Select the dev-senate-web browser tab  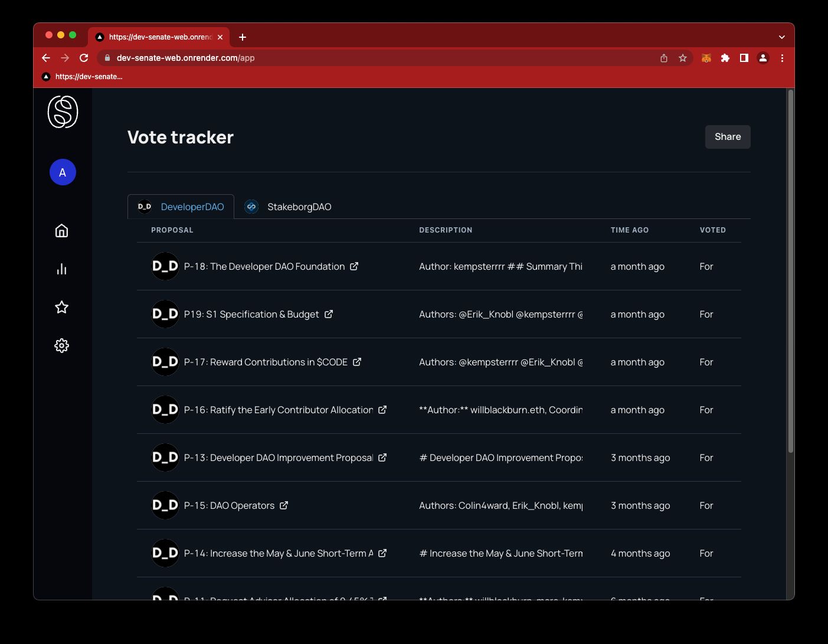[x=159, y=37]
